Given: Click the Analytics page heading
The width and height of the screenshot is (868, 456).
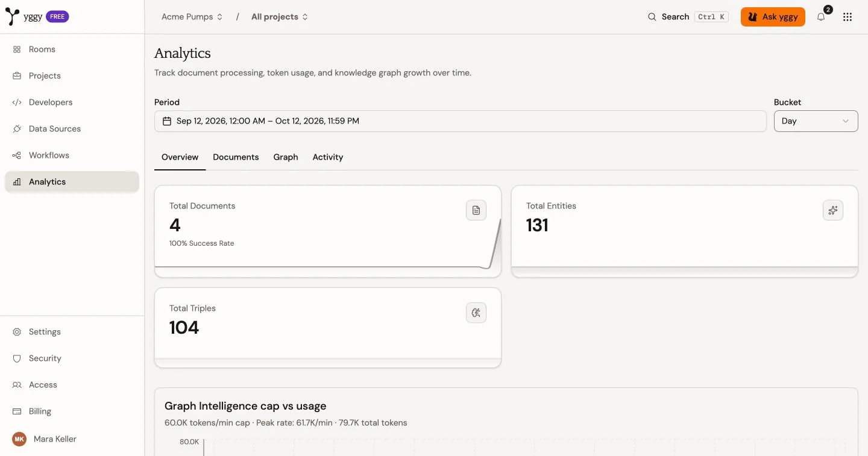Looking at the screenshot, I should click(183, 53).
